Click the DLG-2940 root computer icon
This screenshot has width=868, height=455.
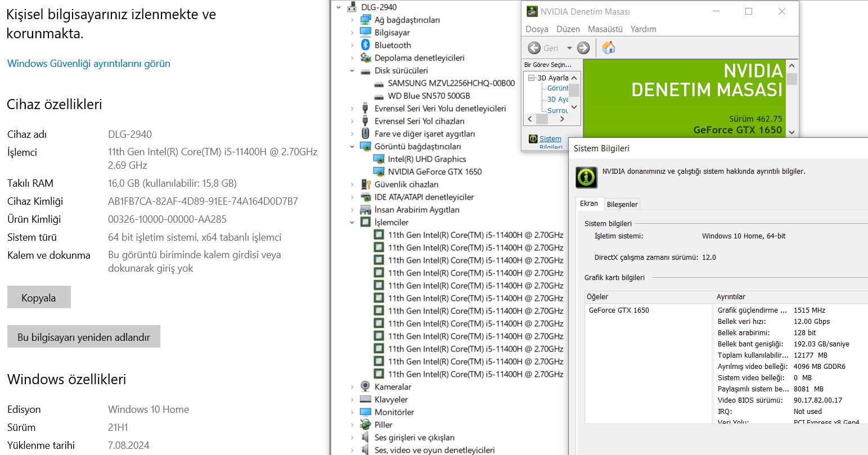[352, 7]
